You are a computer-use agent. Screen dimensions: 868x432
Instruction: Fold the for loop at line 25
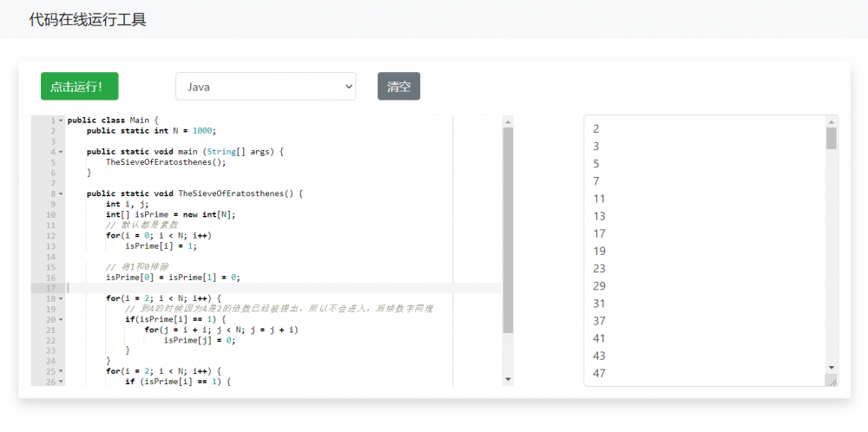(61, 371)
